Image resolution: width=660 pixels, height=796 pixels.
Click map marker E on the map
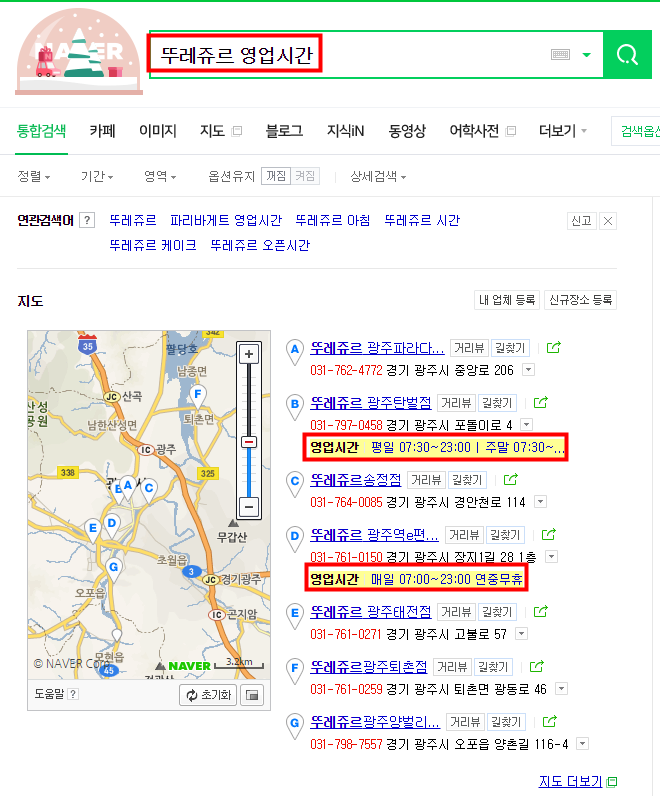[x=93, y=531]
